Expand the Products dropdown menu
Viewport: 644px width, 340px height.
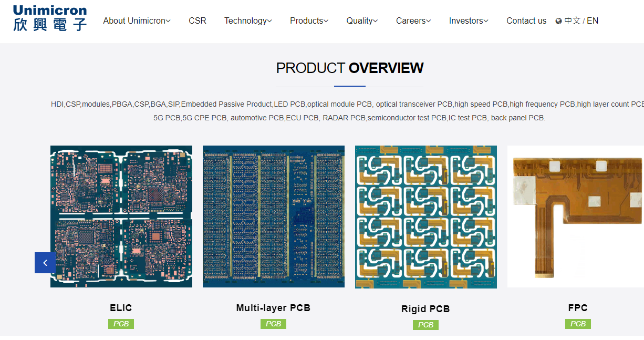(x=309, y=21)
